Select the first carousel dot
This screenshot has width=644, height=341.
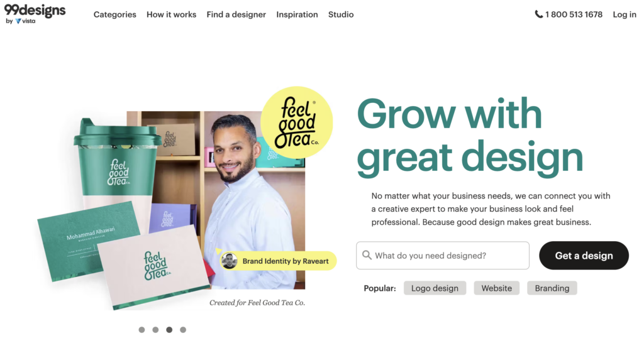[x=142, y=330]
